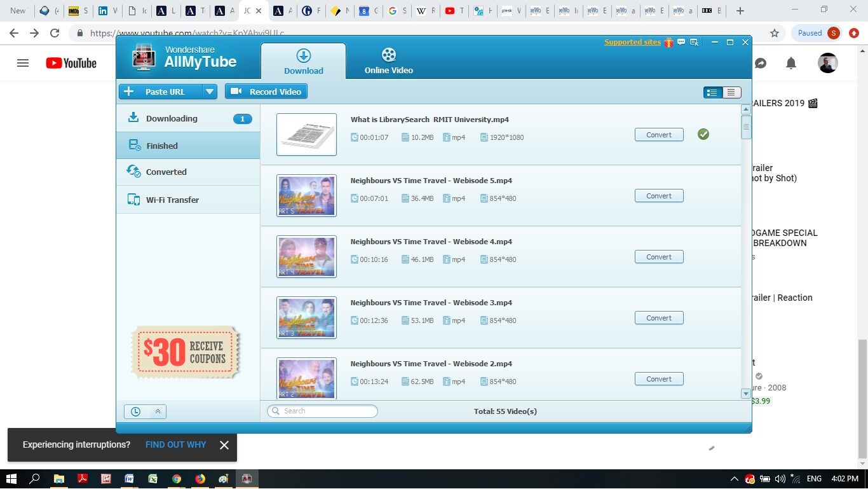The image size is (868, 489).
Task: Open Firefox from the taskbar
Action: point(200,479)
